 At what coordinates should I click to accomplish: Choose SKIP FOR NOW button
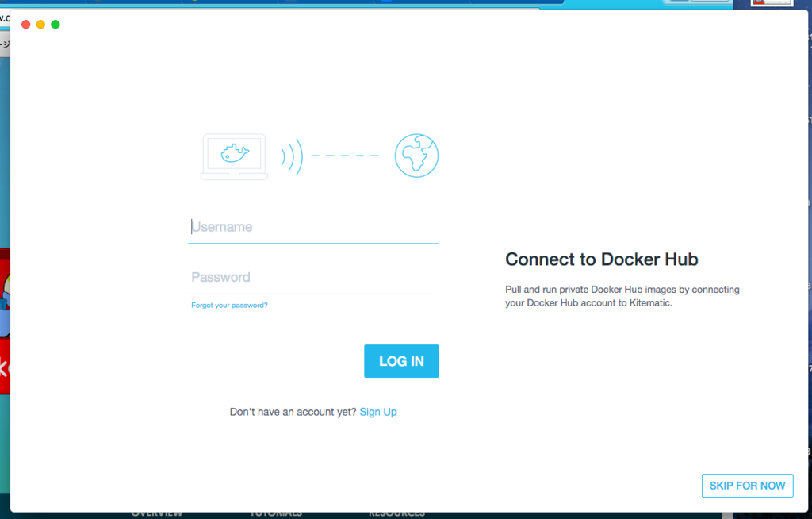coord(747,486)
